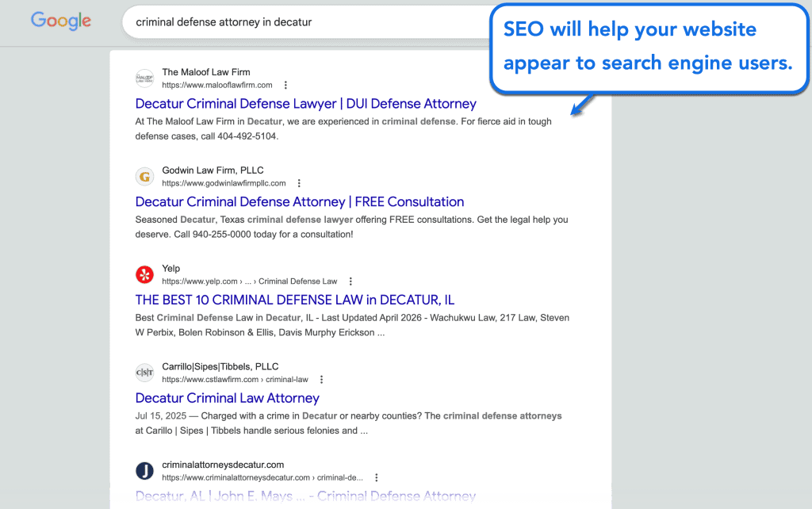Click the https://www.godwinlawfirmpllc.com URL link

point(225,182)
